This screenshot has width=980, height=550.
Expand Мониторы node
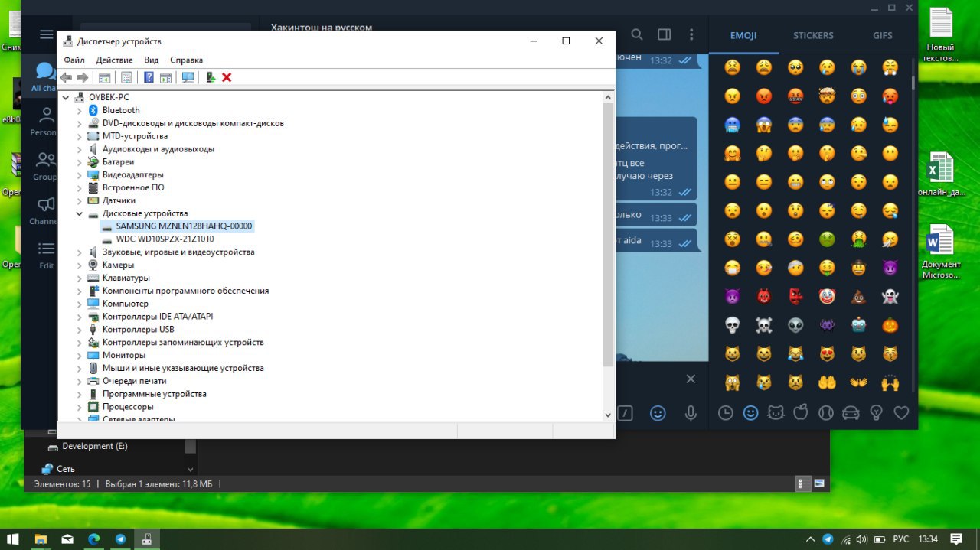click(79, 355)
